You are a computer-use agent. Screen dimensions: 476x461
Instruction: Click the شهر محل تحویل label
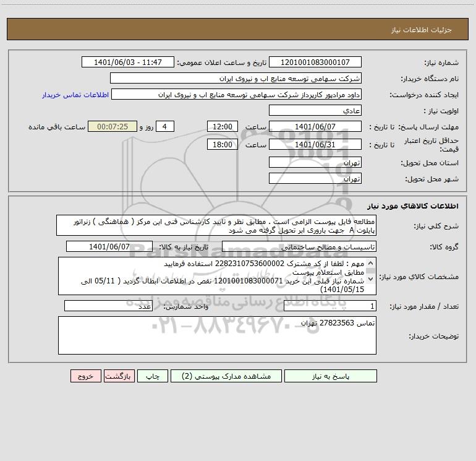pos(432,179)
